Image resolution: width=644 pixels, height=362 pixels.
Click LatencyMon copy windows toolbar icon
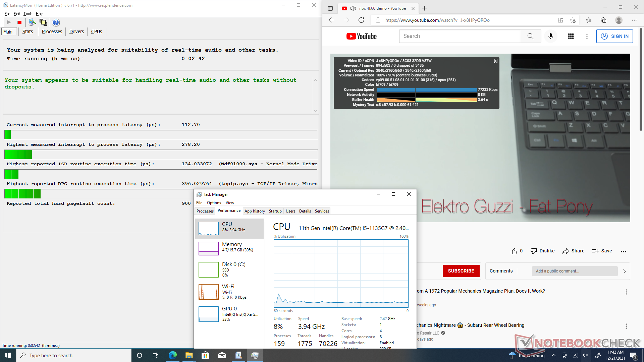[x=43, y=22]
